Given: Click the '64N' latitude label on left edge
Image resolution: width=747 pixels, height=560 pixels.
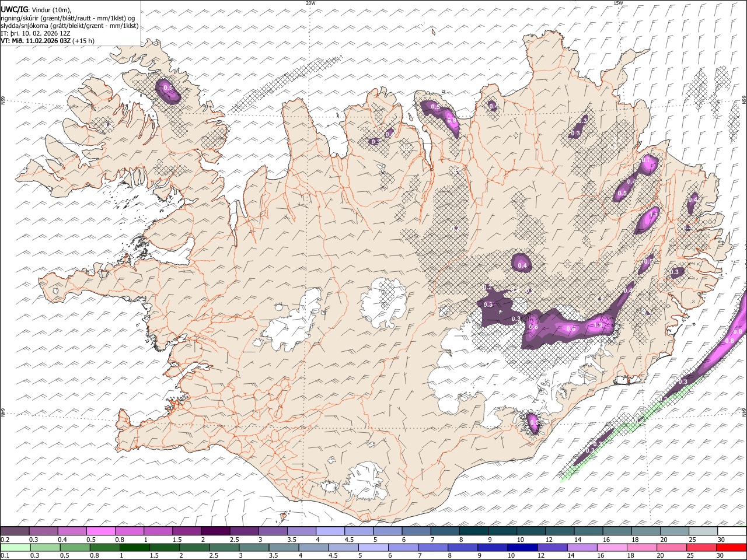Looking at the screenshot, I should (x=3, y=412).
